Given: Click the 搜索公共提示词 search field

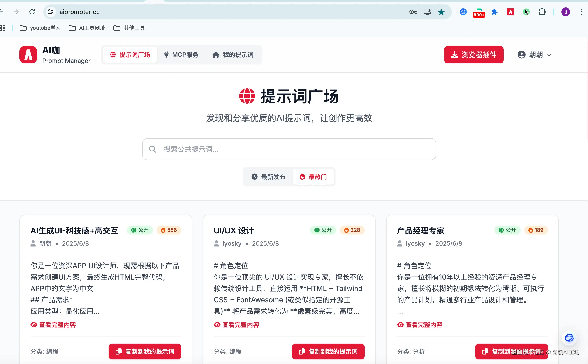Looking at the screenshot, I should 289,149.
